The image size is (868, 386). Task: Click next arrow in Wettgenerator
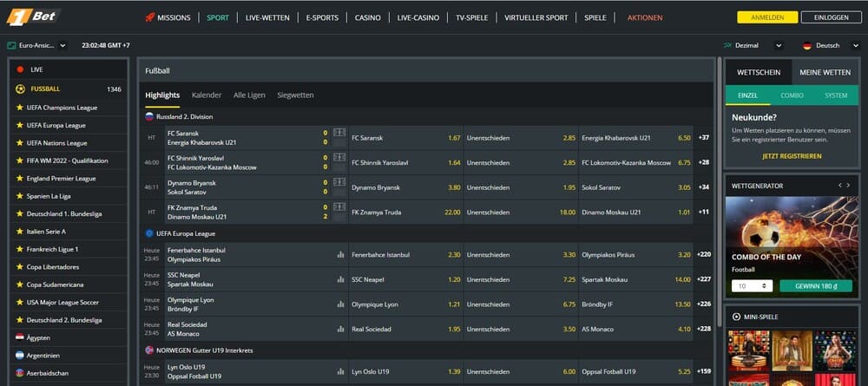pyautogui.click(x=849, y=186)
